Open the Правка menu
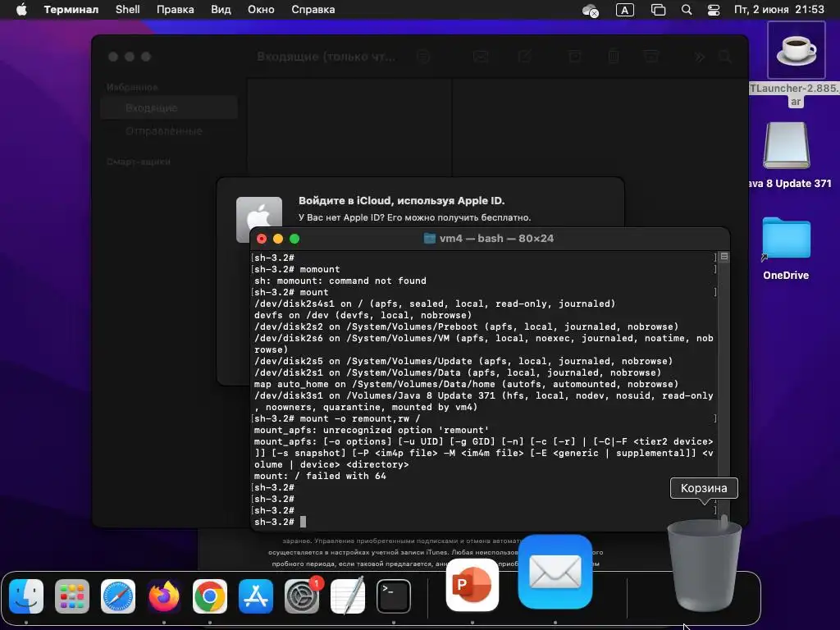The width and height of the screenshot is (840, 630). pos(176,10)
